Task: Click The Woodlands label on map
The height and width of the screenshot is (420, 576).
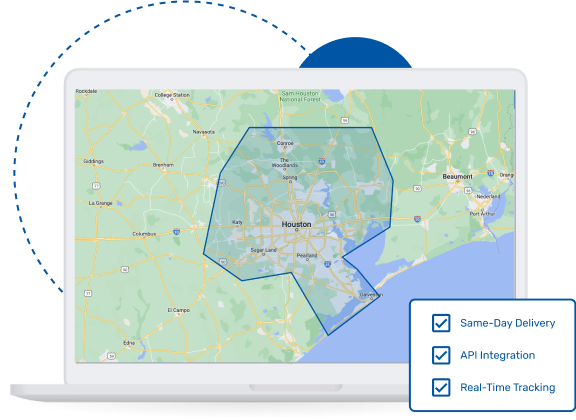Action: [285, 163]
